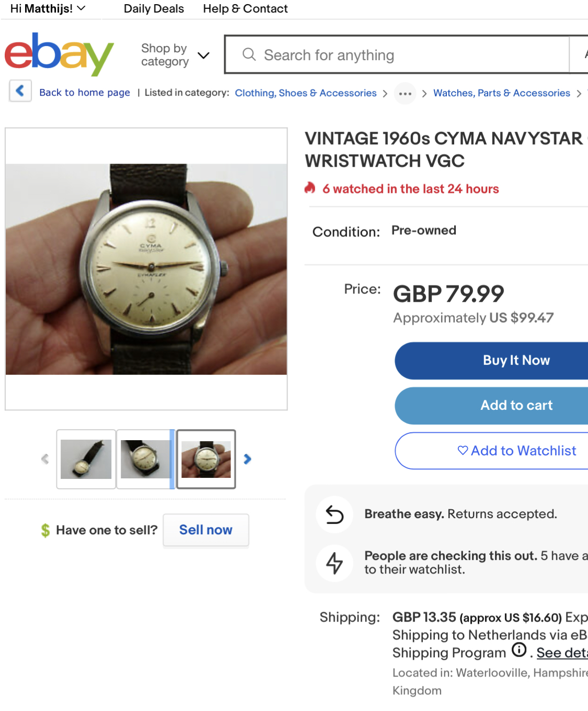This screenshot has width=588, height=711.
Task: Open Watches, Parts & Accessories category
Action: click(x=501, y=93)
